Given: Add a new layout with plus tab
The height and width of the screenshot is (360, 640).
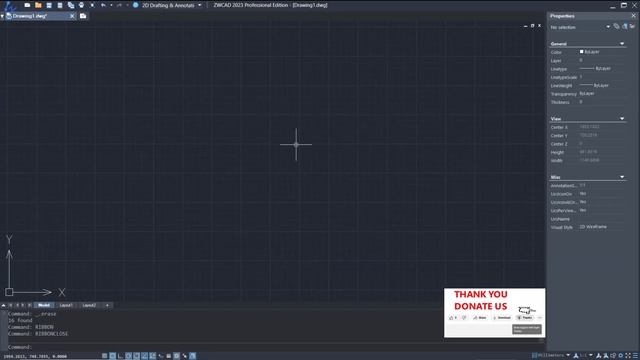Looking at the screenshot, I should (x=107, y=305).
